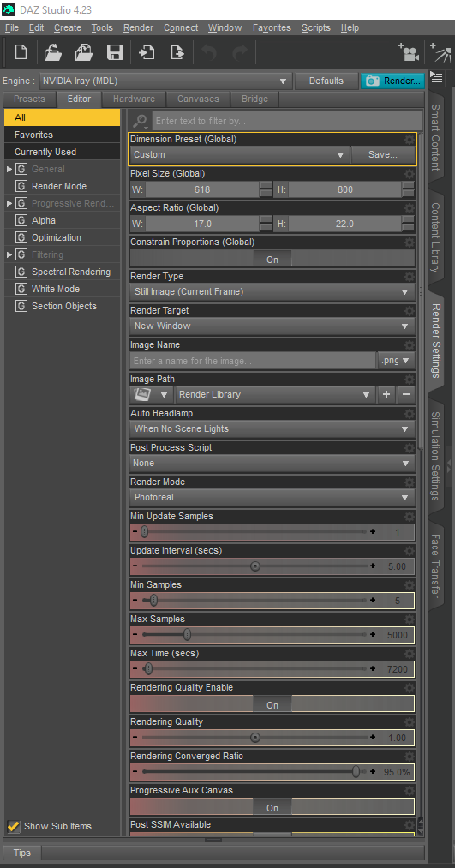Click the Render... button
455x868 pixels.
pos(393,81)
